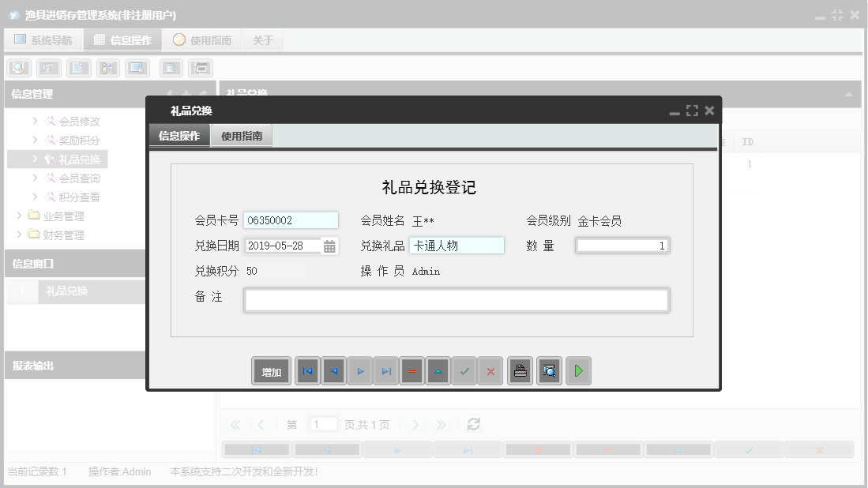
Task: Expand the 财务管理 folder
Action: click(19, 235)
